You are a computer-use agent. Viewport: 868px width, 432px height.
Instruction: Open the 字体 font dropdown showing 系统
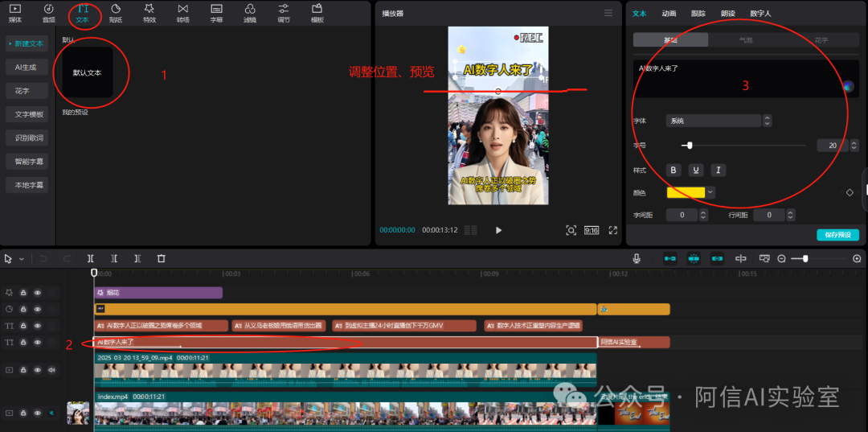[713, 121]
